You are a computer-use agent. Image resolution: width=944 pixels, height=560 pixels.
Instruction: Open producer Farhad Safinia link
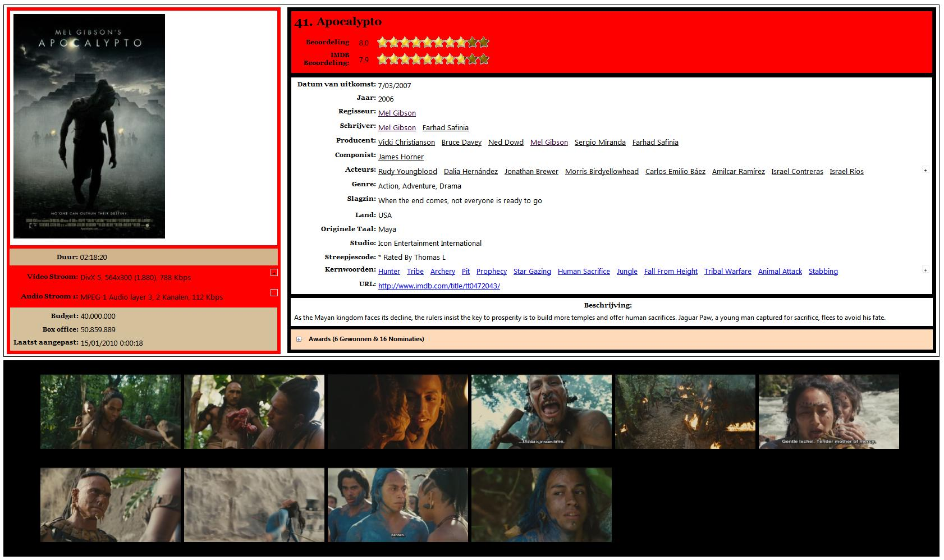tap(655, 142)
